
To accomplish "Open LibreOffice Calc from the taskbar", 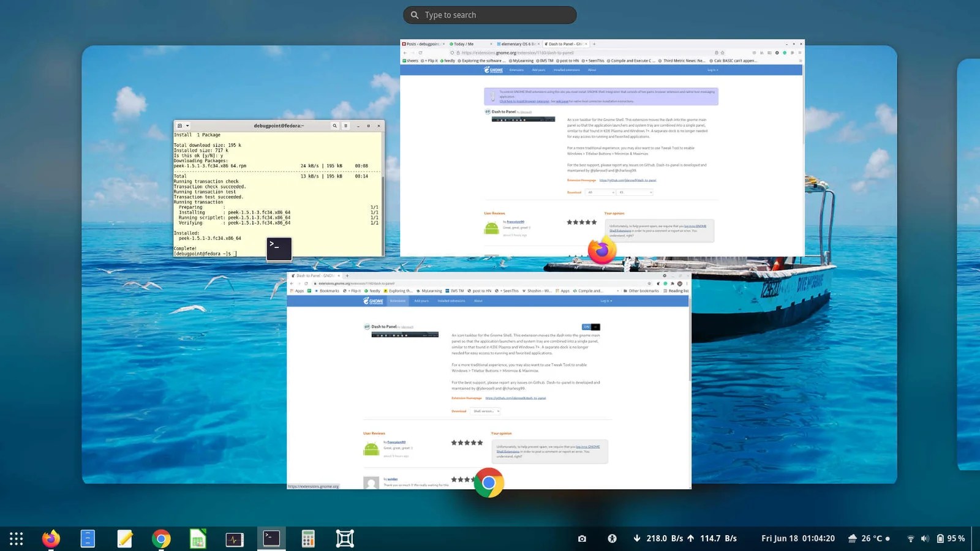I will (197, 538).
